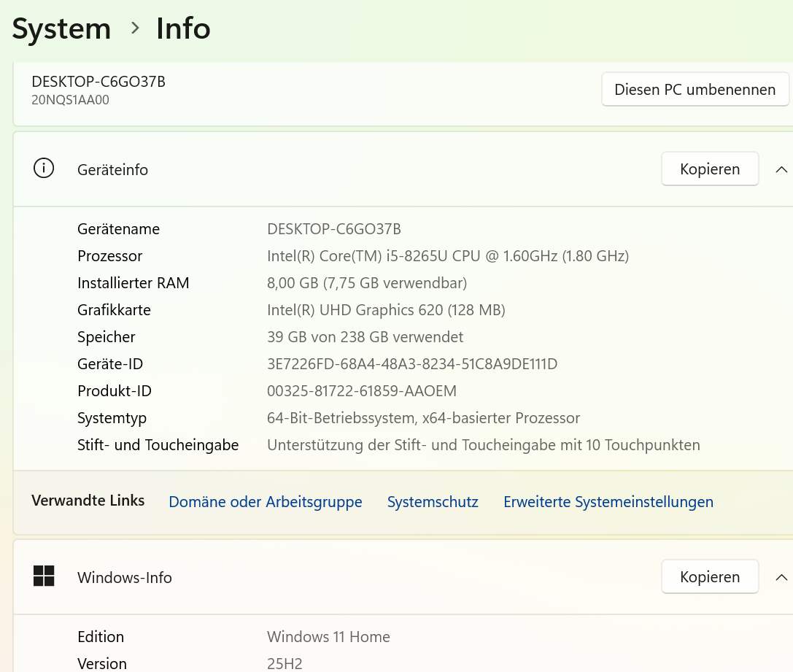Click the Geräte-ID label
This screenshot has height=672, width=793.
(109, 363)
